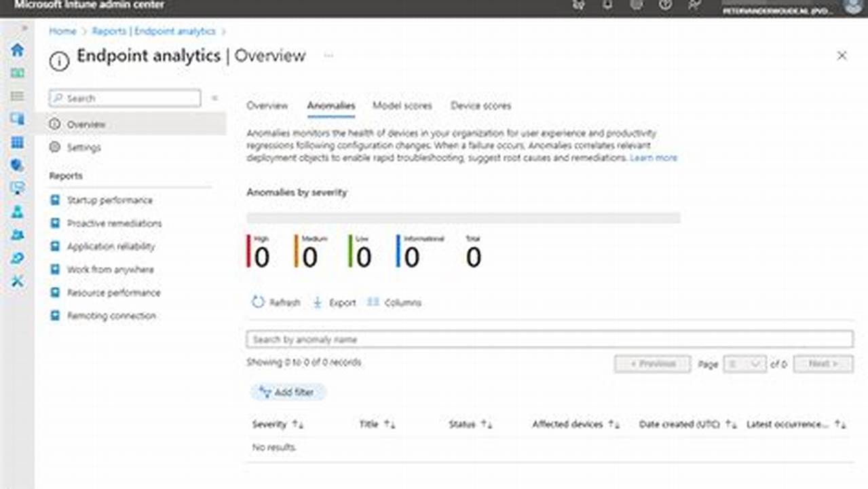
Task: Click the Search by anomaly name field
Action: click(x=549, y=339)
